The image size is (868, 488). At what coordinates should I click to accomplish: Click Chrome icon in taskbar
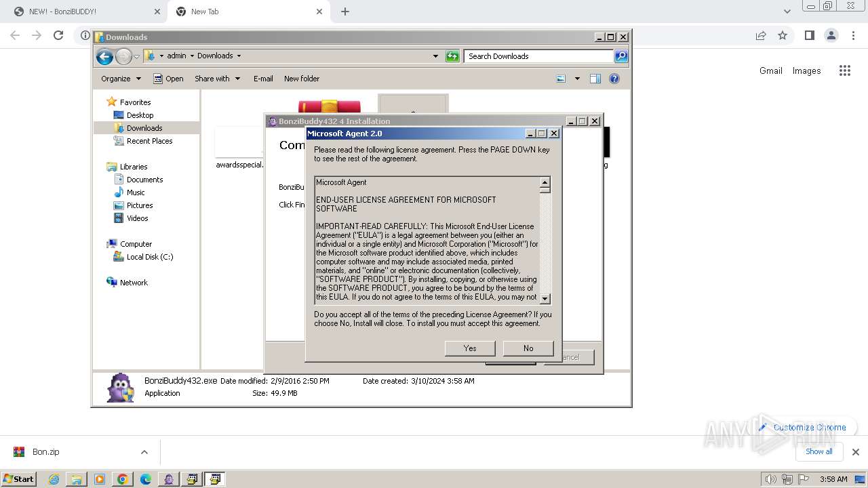tap(122, 479)
